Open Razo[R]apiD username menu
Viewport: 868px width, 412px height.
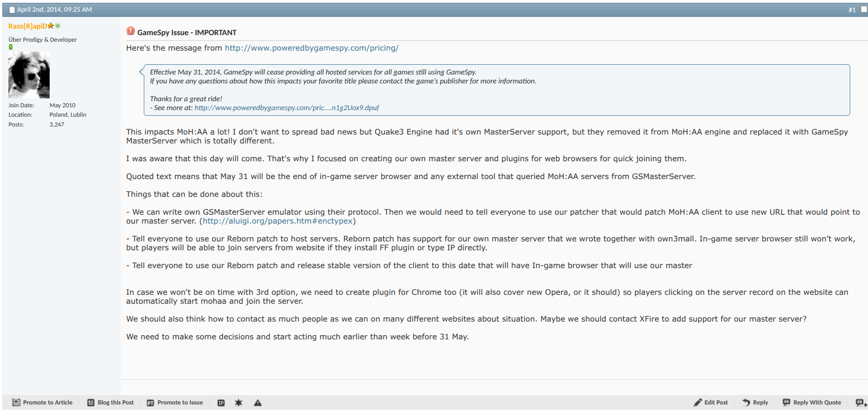[x=28, y=26]
